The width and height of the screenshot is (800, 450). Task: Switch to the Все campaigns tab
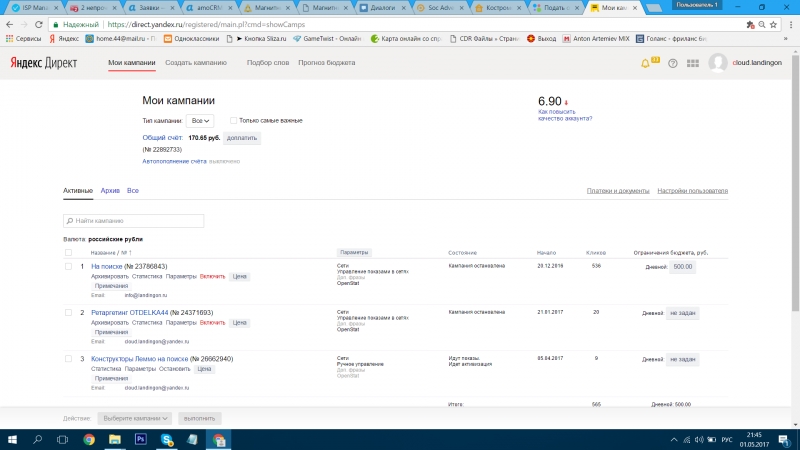(133, 190)
